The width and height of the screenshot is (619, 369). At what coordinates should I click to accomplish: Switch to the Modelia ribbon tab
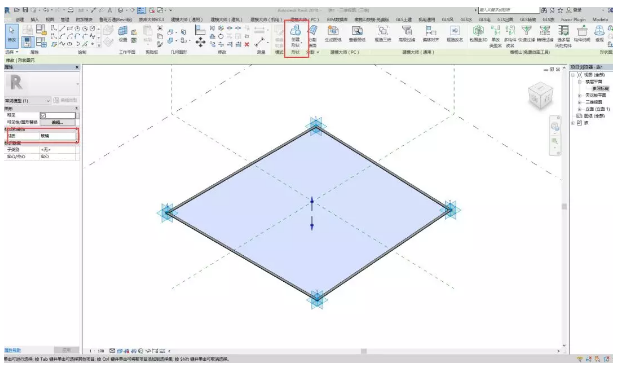pyautogui.click(x=600, y=19)
